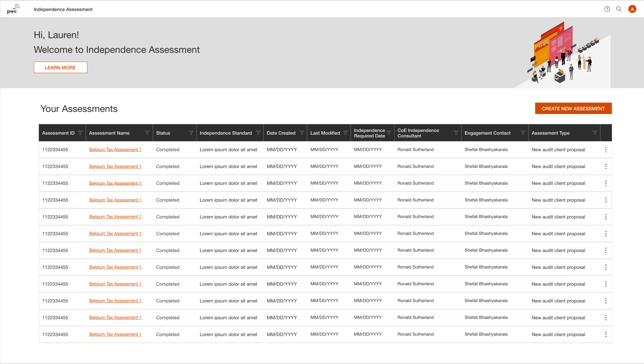
Task: Click the Independence Assessment header title
Action: (x=63, y=9)
